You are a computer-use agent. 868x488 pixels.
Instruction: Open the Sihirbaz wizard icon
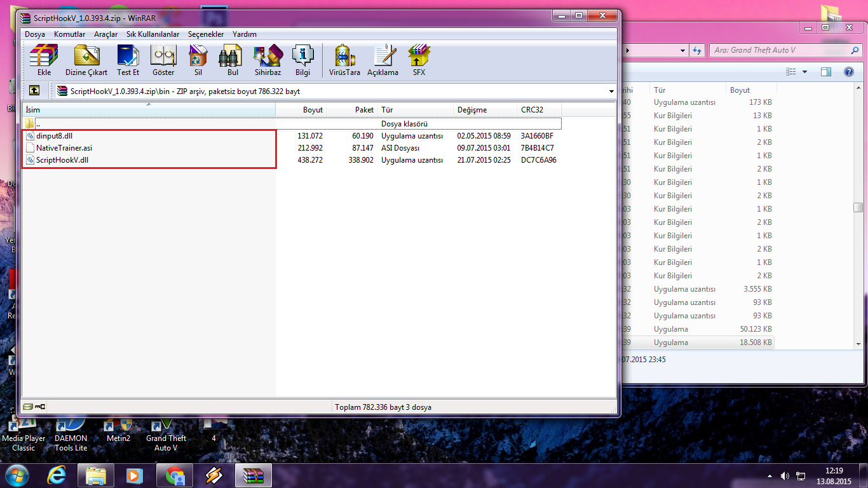(x=268, y=60)
